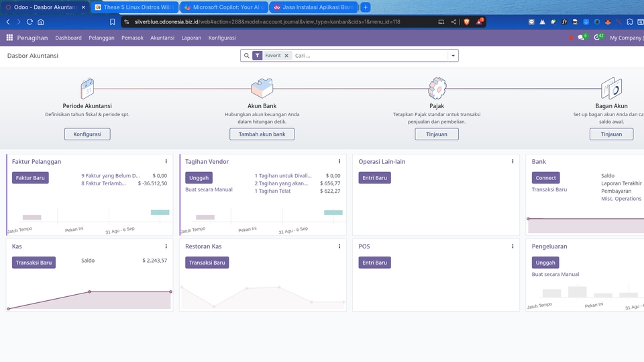This screenshot has height=362, width=644.
Task: Open the Kas card three-dot menu
Action: [166, 246]
